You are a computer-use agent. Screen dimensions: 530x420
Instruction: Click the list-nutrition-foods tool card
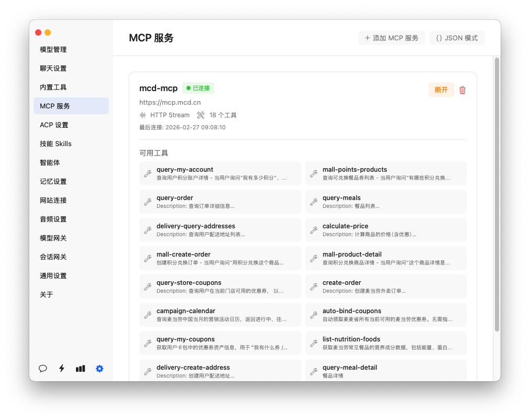[385, 343]
